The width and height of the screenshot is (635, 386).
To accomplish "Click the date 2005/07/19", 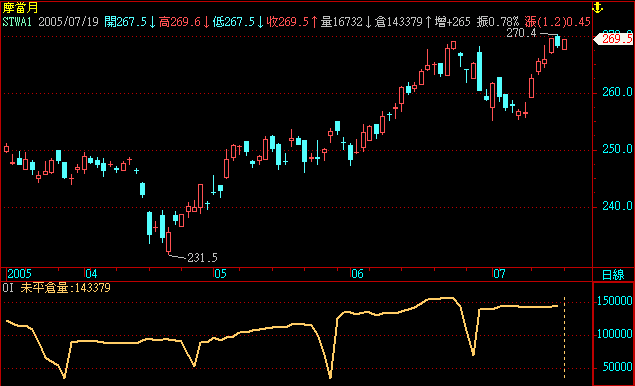I will tap(68, 22).
